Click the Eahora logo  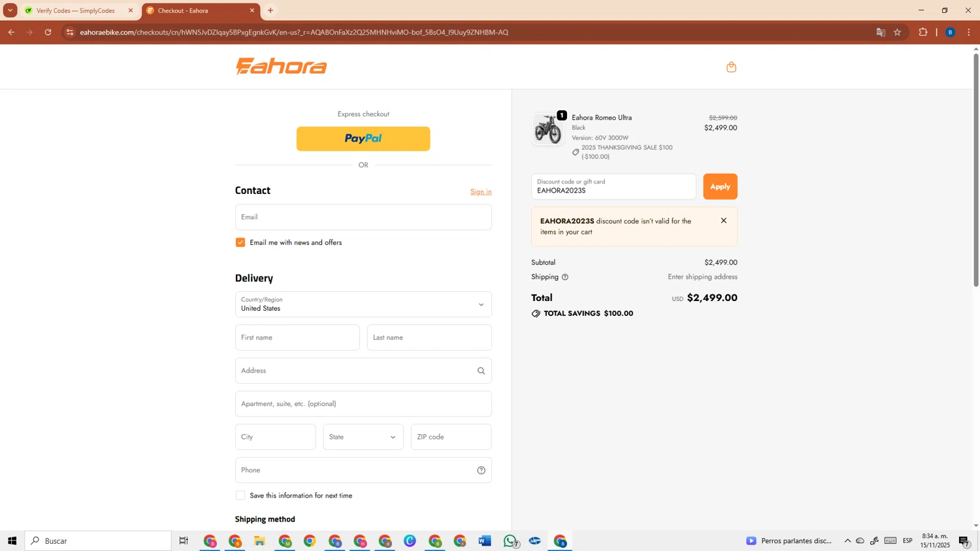282,66
